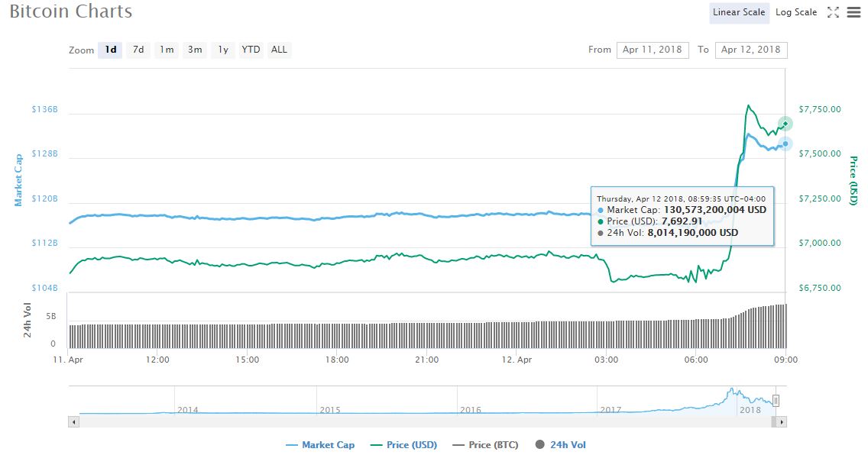This screenshot has width=868, height=455.
Task: Click the 11. Apr time axis label
Action: (67, 360)
